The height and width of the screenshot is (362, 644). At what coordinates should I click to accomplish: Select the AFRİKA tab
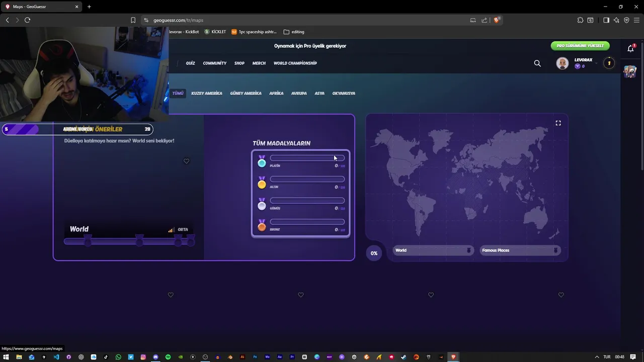point(276,93)
